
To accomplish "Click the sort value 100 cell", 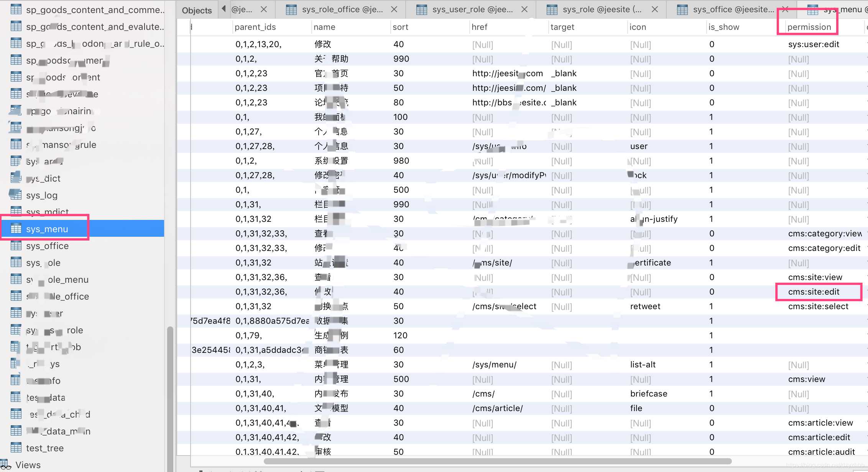I will point(429,117).
